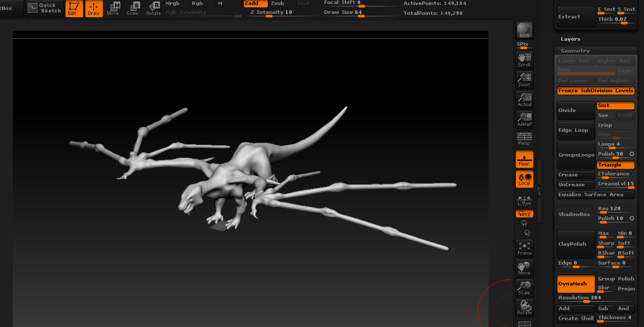644x327 pixels.
Task: Click the Zoom canvas icon
Action: pyautogui.click(x=524, y=79)
